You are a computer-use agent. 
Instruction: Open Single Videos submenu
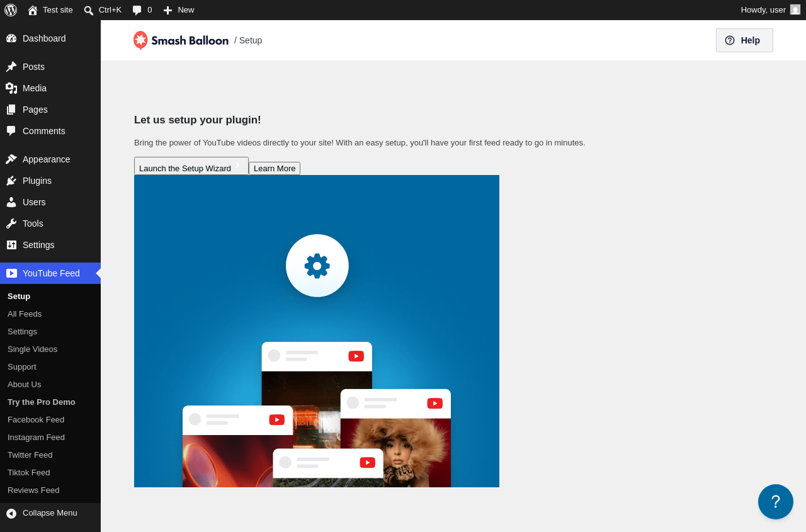[50, 349]
